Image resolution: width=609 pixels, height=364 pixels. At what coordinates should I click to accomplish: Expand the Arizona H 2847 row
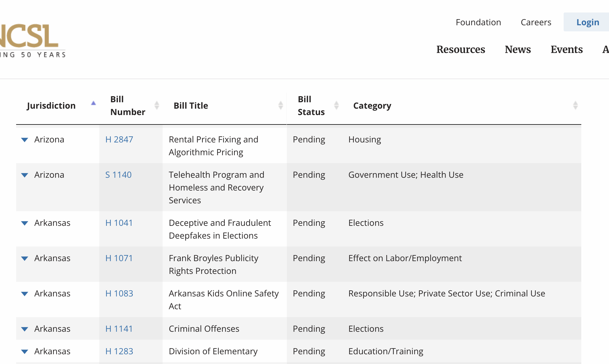pyautogui.click(x=25, y=140)
